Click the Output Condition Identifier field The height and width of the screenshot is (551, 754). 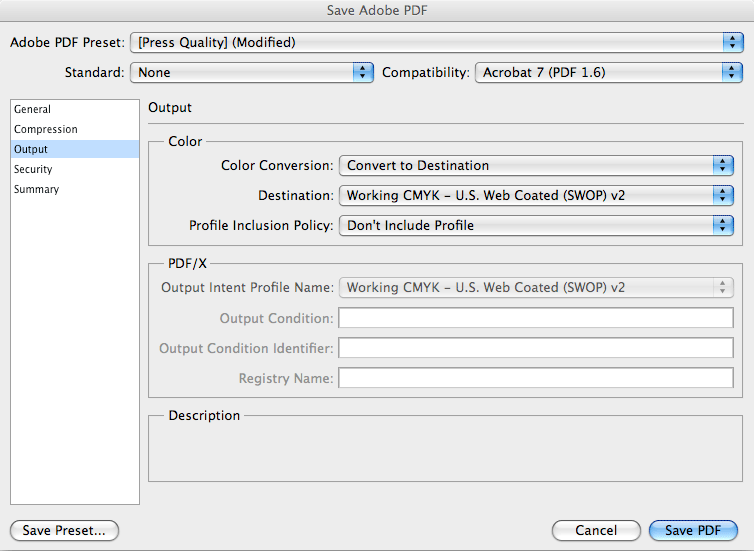536,348
